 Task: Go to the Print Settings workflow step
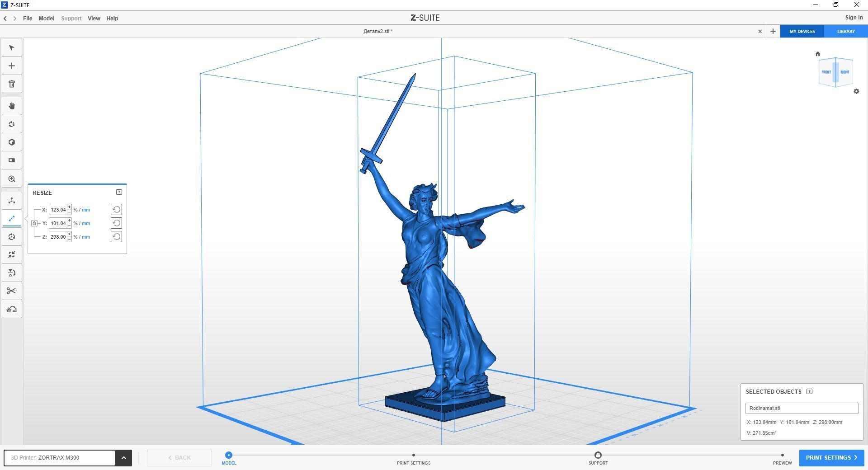(414, 459)
